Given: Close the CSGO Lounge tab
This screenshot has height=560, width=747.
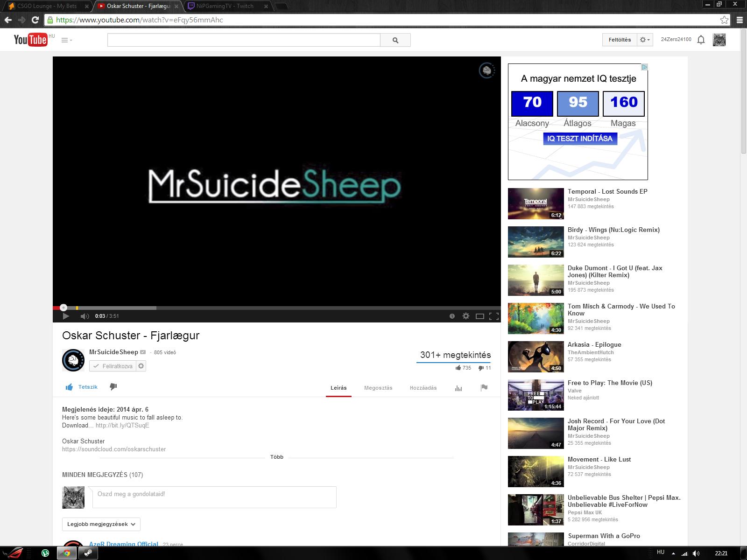Looking at the screenshot, I should 86,7.
